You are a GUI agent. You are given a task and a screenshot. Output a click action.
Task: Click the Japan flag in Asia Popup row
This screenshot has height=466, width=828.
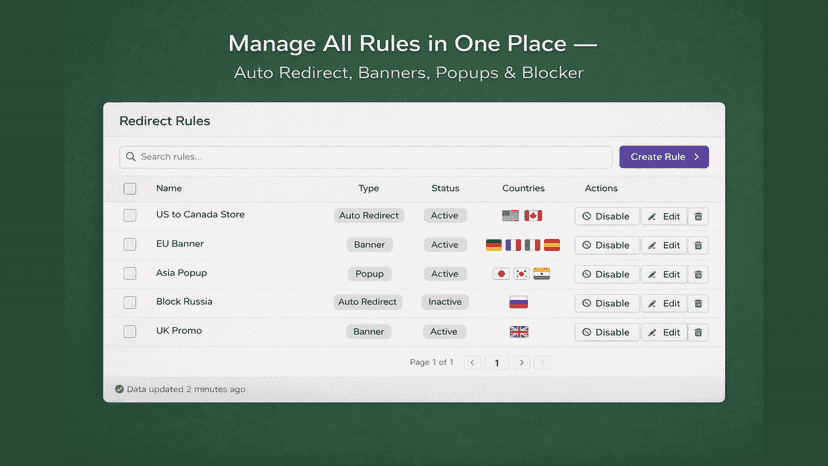(x=501, y=274)
